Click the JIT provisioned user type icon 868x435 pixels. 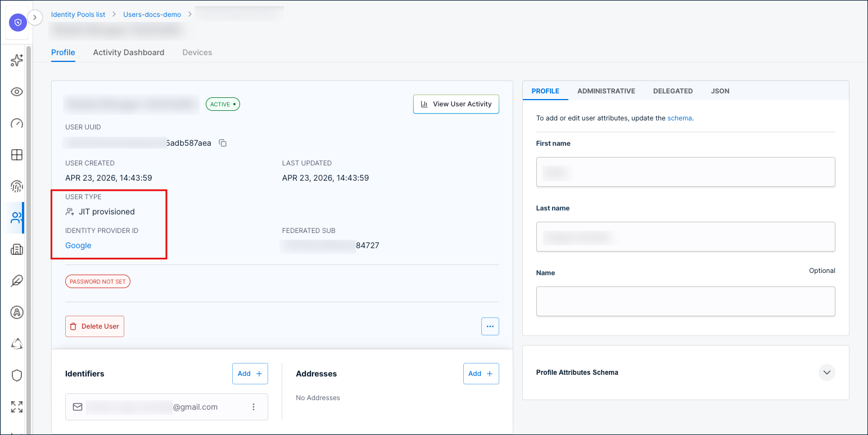point(70,212)
